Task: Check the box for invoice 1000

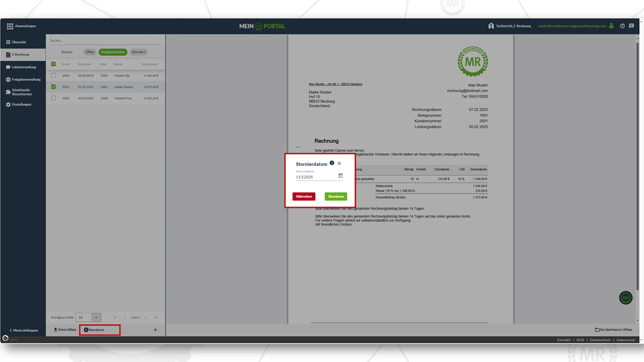Action: tap(53, 98)
